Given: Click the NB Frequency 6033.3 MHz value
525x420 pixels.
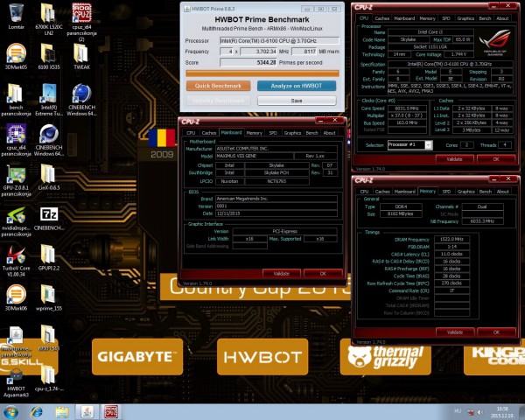Looking at the screenshot, I should click(x=482, y=221).
